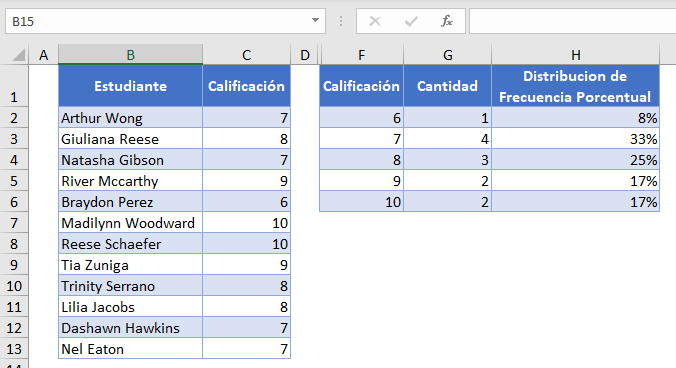Click the Calificación header in column C
676x368 pixels.
247,86
